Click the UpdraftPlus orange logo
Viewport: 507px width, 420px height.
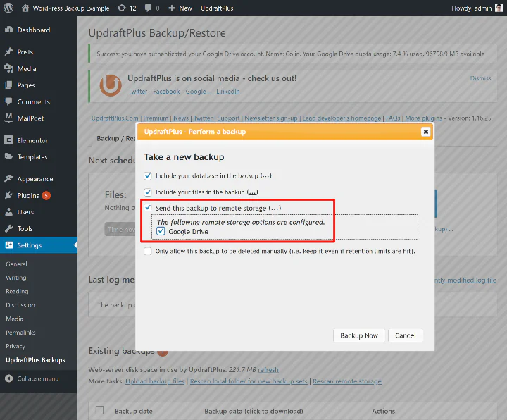click(111, 85)
